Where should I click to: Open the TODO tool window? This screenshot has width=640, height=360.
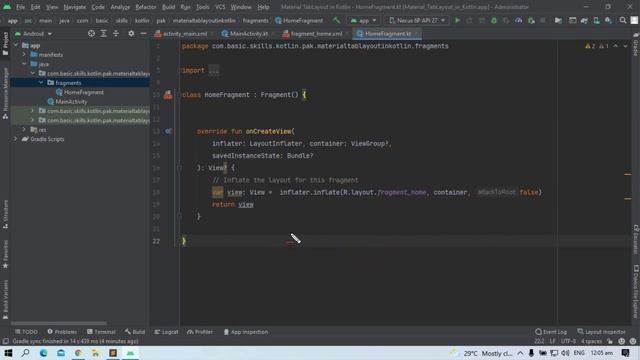point(27,332)
